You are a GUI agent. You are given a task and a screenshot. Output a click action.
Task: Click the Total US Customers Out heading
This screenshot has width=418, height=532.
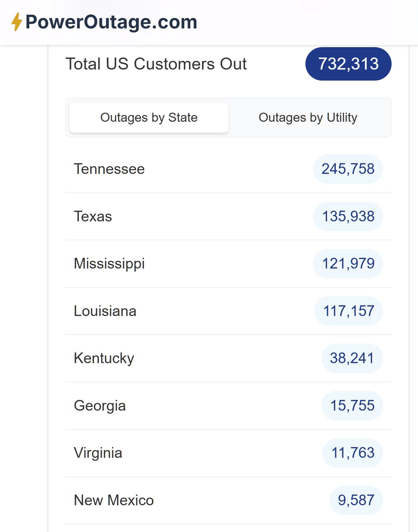tap(156, 64)
